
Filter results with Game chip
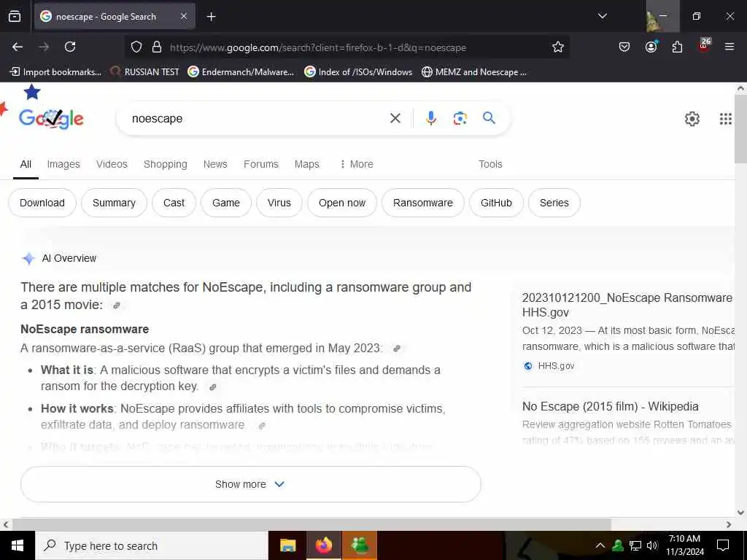click(226, 203)
